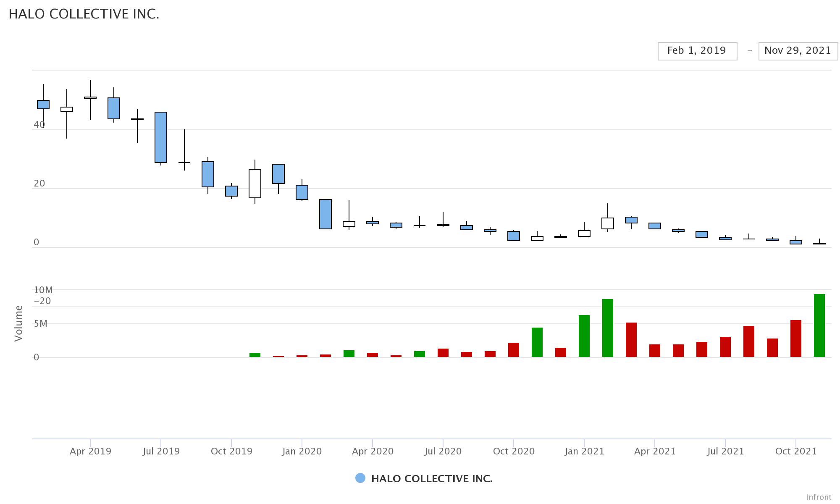Screen dimensions: 840x504
Task: Click the Apr 2019 x-axis label
Action: pyautogui.click(x=90, y=451)
